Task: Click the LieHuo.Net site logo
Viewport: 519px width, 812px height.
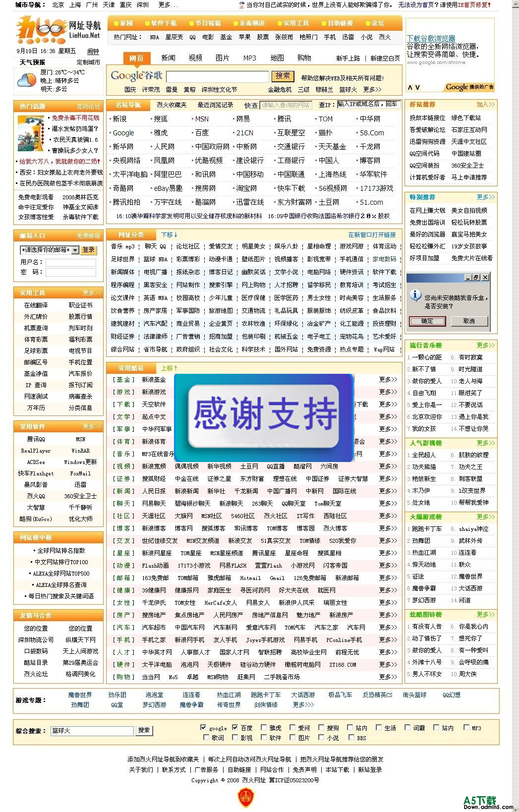Action: coord(58,29)
